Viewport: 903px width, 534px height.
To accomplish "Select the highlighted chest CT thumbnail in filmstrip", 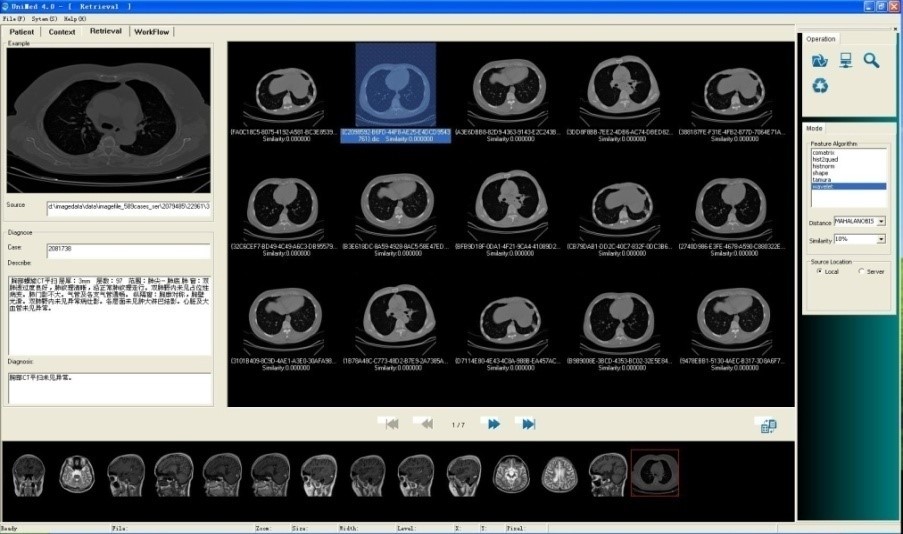I will point(654,470).
